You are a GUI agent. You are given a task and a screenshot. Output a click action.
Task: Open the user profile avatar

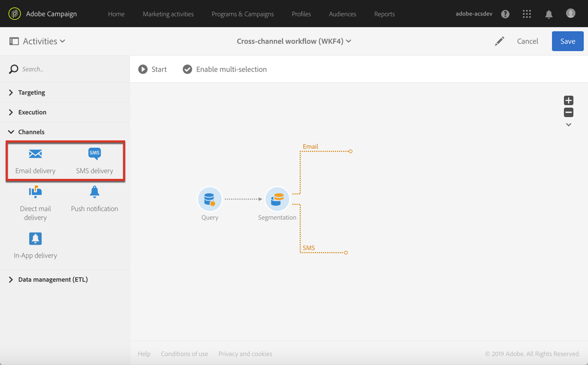point(570,14)
